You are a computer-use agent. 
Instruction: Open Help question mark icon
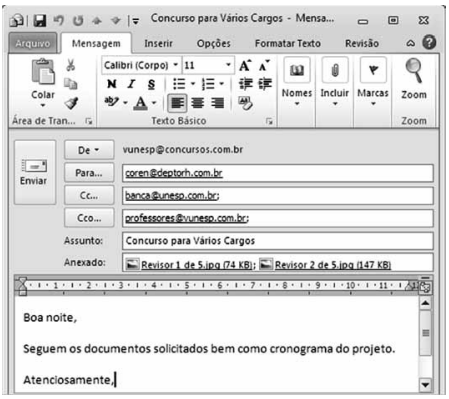pos(429,43)
